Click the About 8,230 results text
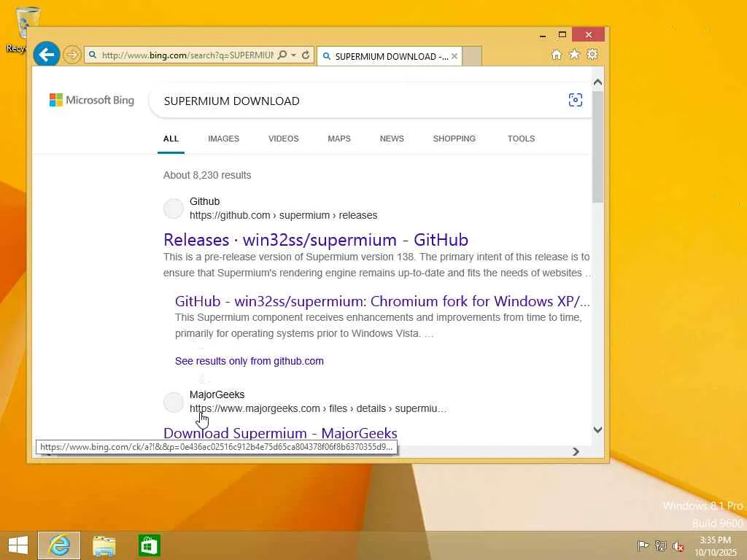 tap(207, 175)
